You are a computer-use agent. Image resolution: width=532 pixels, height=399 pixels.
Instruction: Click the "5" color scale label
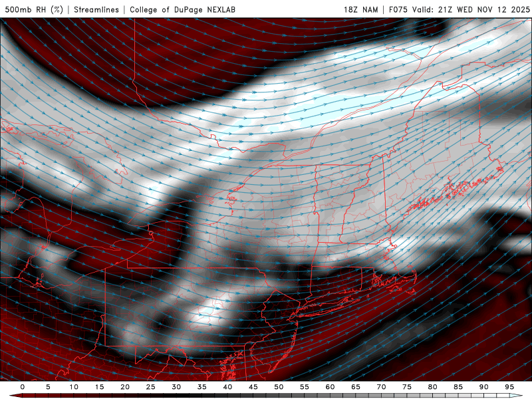point(48,387)
